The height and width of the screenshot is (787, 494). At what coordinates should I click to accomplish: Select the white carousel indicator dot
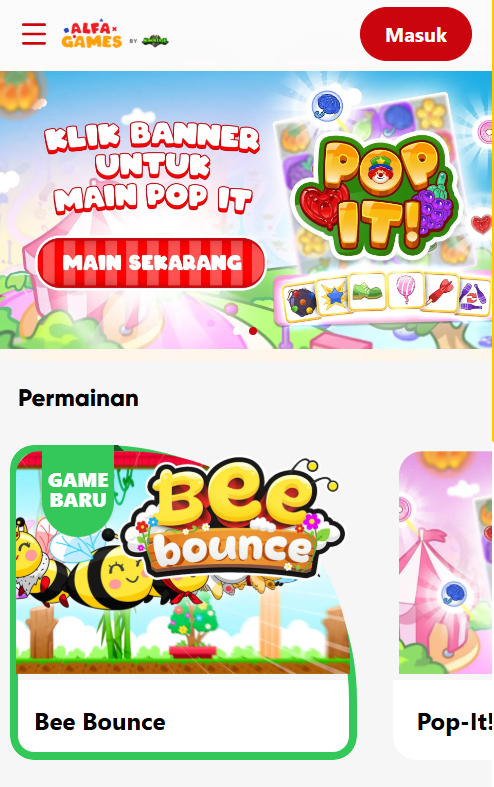[237, 331]
